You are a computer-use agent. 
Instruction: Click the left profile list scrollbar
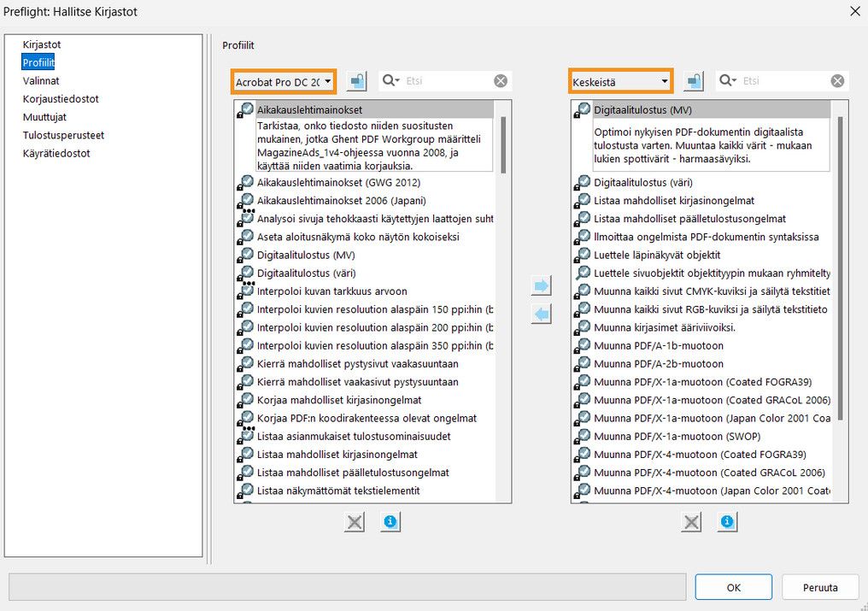coord(503,145)
